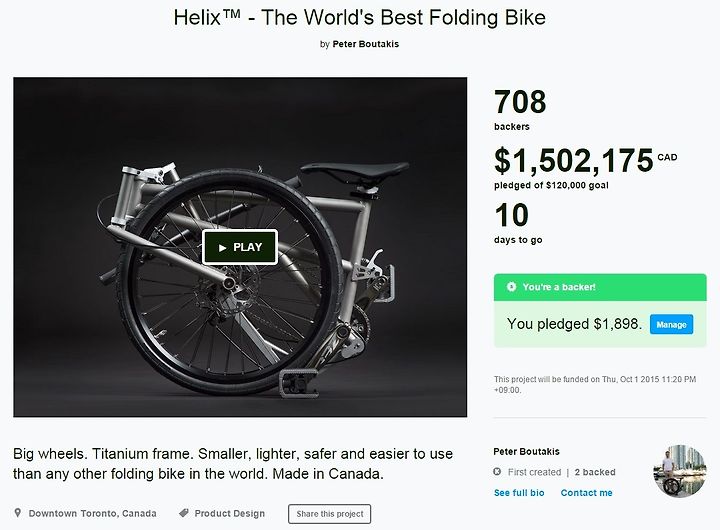Image resolution: width=720 pixels, height=530 pixels.
Task: Open Peter Boutakis author link under the title
Action: coord(366,44)
